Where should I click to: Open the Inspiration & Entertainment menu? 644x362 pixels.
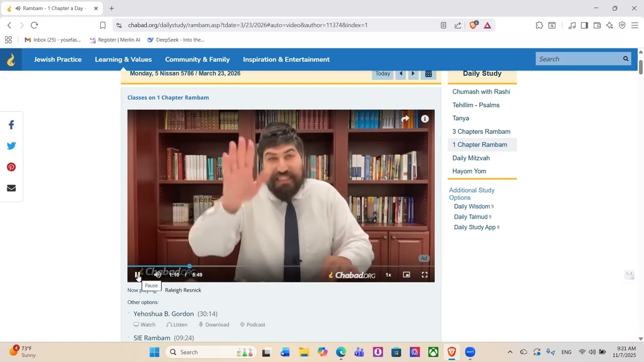[286, 59]
